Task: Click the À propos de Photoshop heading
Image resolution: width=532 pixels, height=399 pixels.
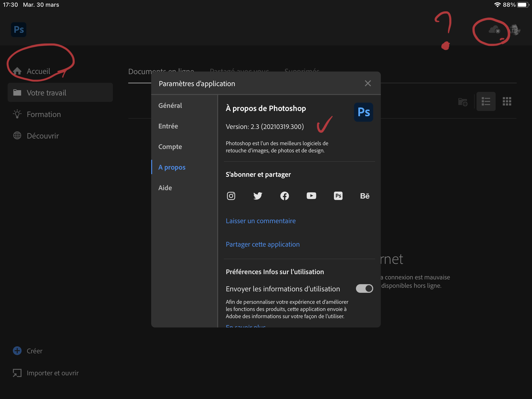Action: [266, 108]
